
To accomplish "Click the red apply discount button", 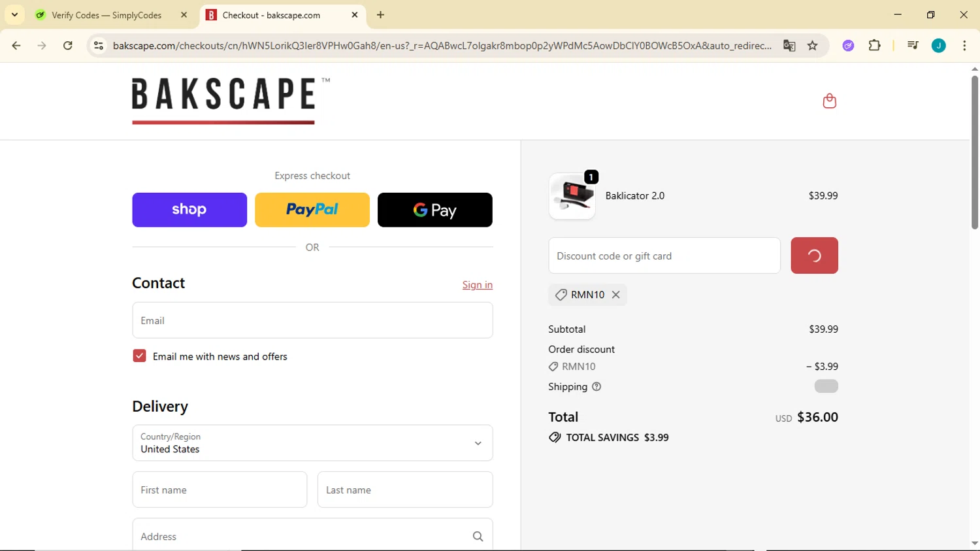I will click(x=814, y=256).
